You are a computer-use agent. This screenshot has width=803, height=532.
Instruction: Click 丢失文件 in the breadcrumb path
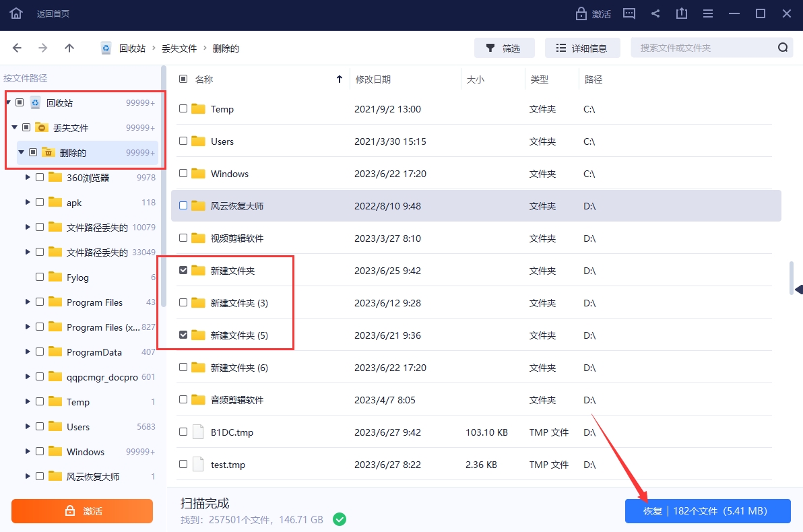[179, 48]
